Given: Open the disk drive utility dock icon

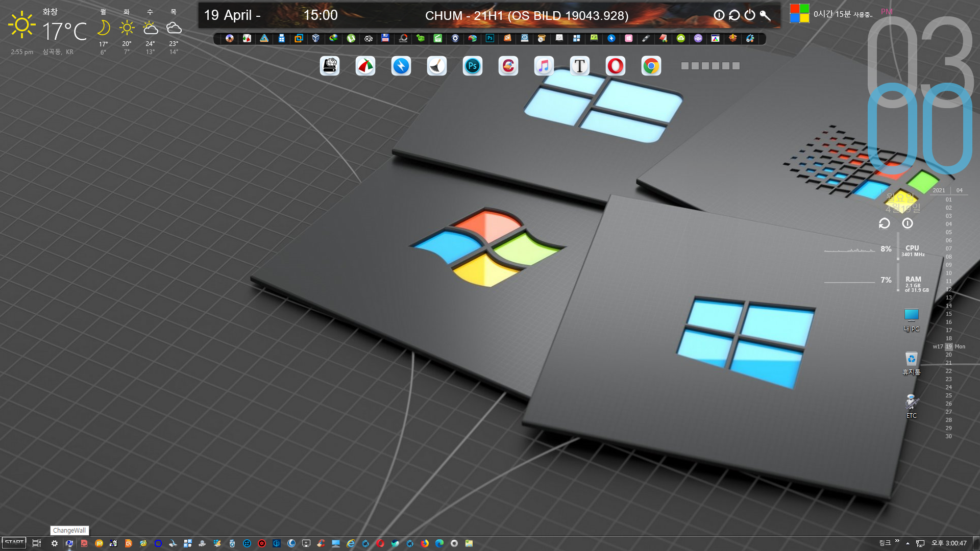Looking at the screenshot, I should click(330, 66).
